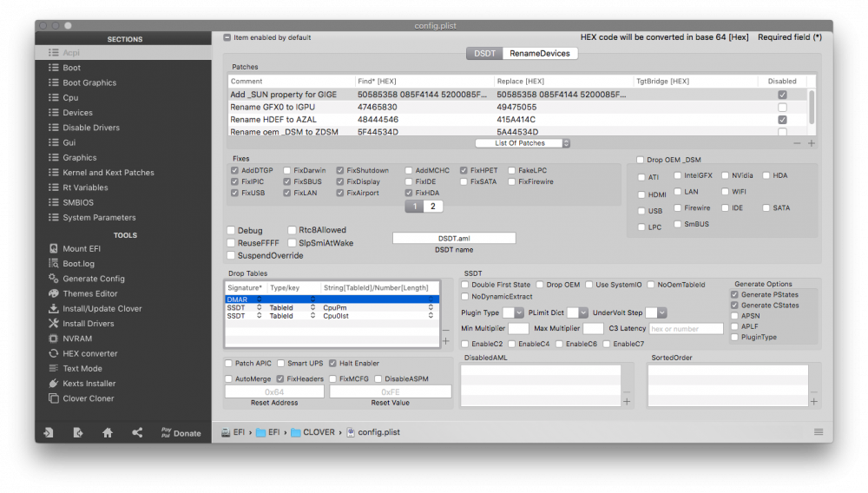868x493 pixels.
Task: Enable the FixDarwin checkbox
Action: (x=286, y=170)
